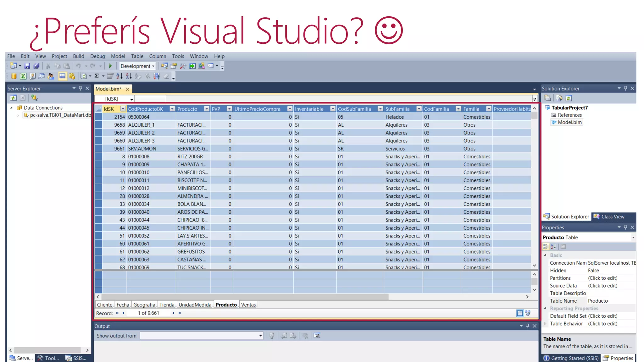Expand the Table Behavior property
Image resolution: width=644 pixels, height=362 pixels.
point(546,324)
